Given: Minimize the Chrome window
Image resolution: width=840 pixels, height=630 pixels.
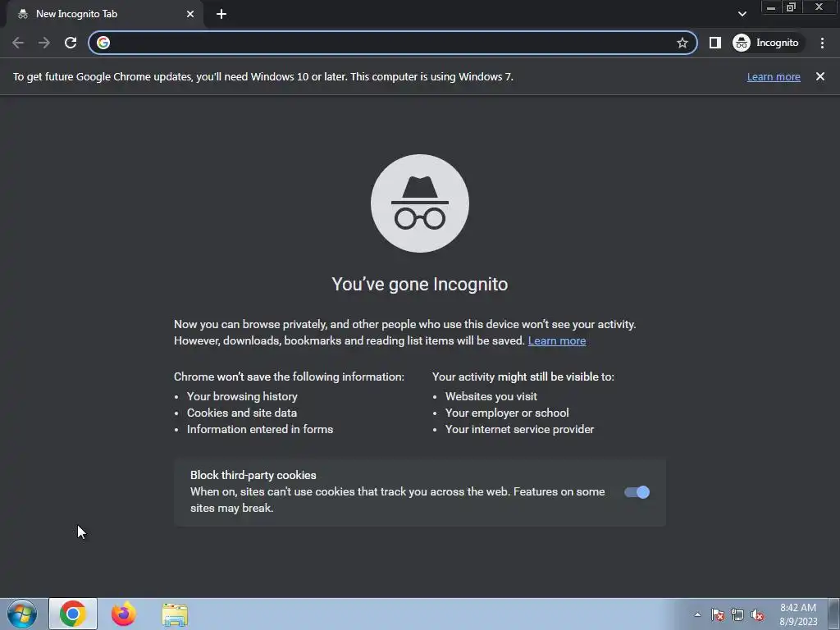Looking at the screenshot, I should [x=771, y=7].
